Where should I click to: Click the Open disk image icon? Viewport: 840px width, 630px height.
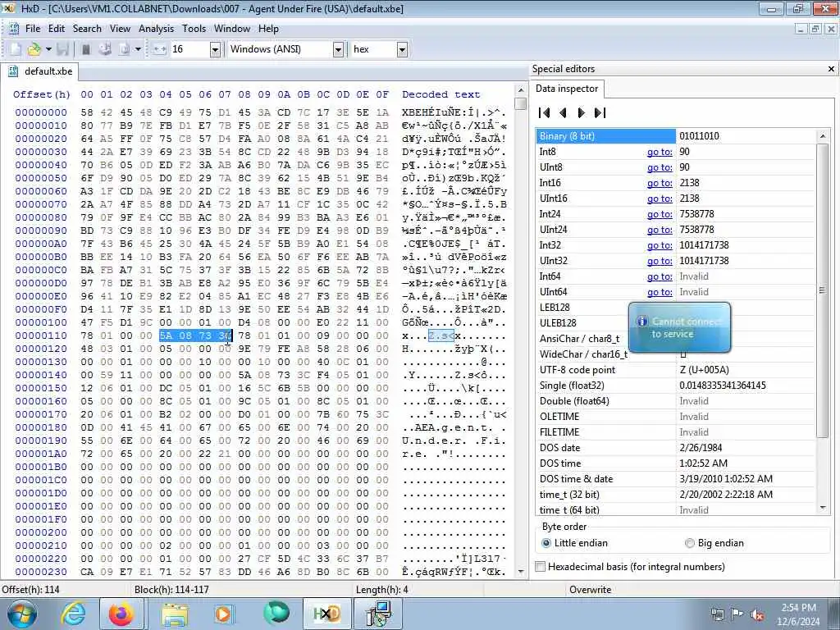pos(125,49)
